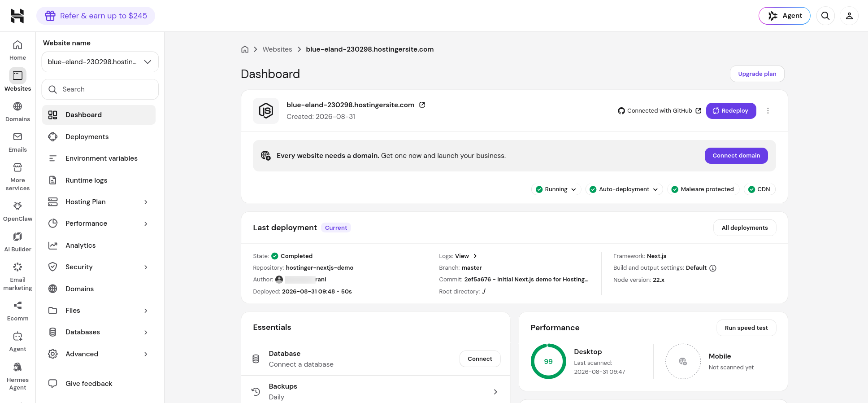Expand the Running status dropdown
868x403 pixels.
[556, 189]
